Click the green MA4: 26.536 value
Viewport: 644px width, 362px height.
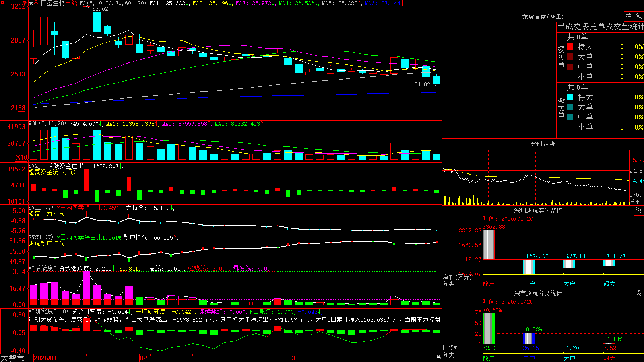299,3
